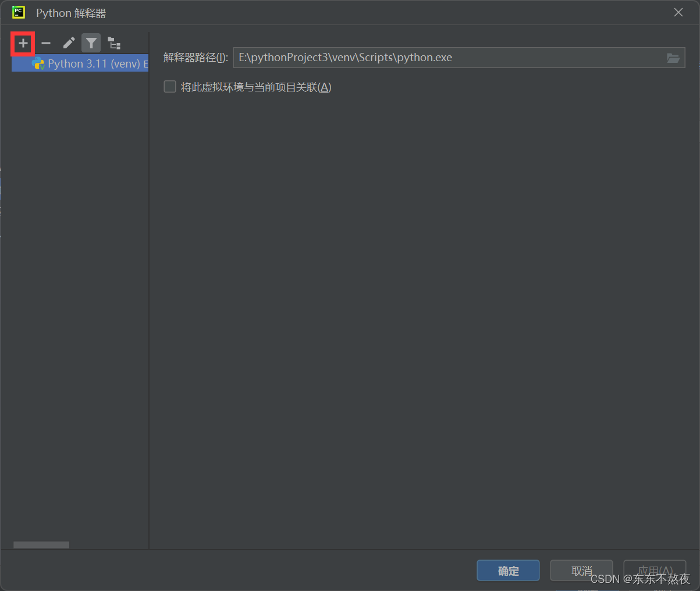Click the pencil rename/edit icon

(x=69, y=43)
